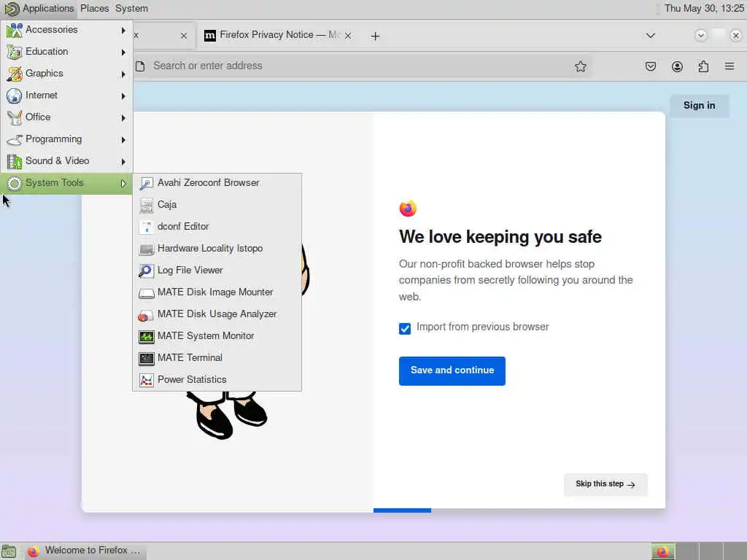
Task: Click the clock showing Thu May 30
Action: [x=704, y=9]
